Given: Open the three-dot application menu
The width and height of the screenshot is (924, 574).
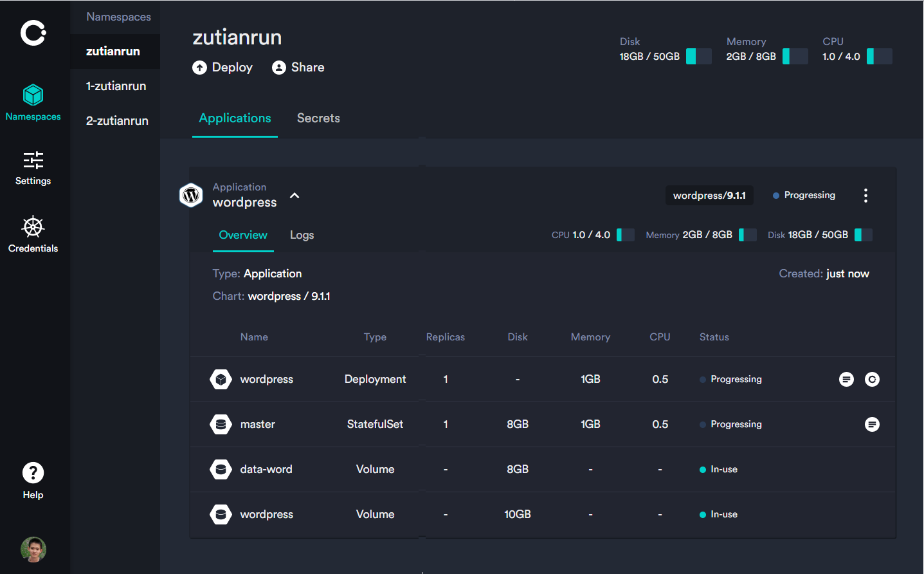Looking at the screenshot, I should click(x=865, y=196).
